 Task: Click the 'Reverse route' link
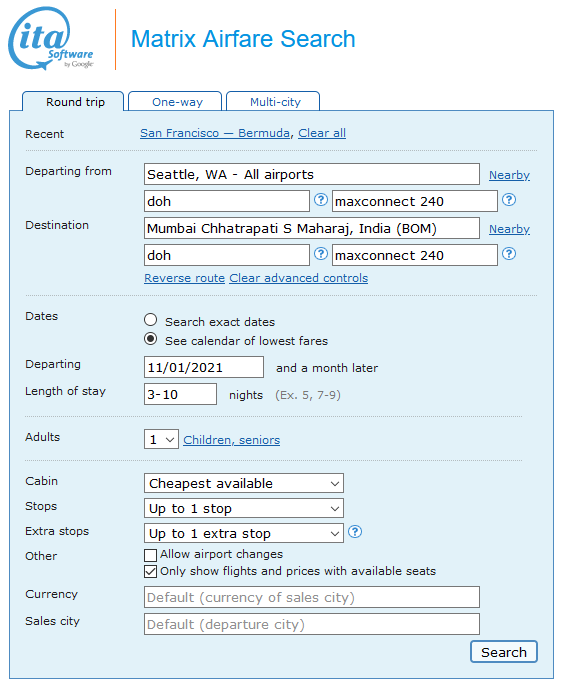point(184,278)
